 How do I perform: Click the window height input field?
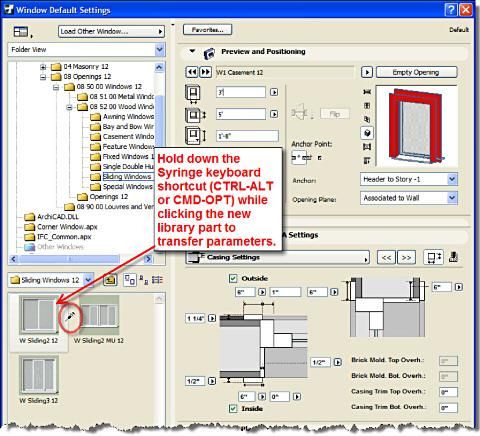pyautogui.click(x=241, y=114)
